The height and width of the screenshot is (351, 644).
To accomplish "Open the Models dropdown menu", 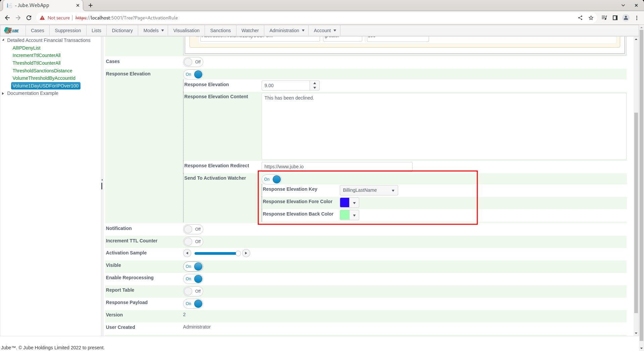I will [x=153, y=31].
